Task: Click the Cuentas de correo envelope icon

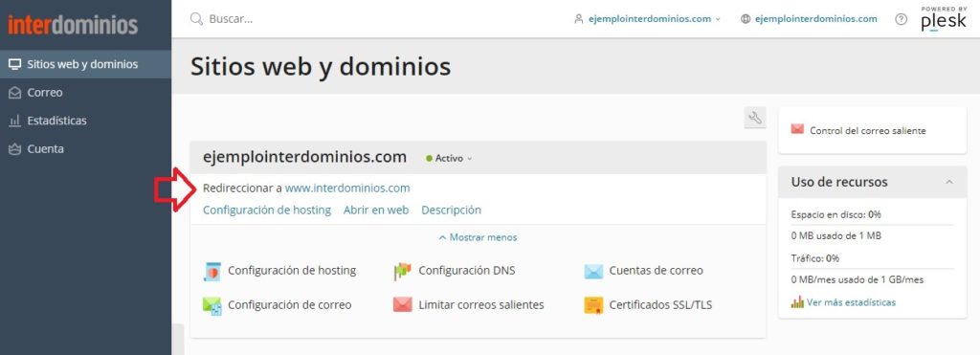Action: coord(593,271)
